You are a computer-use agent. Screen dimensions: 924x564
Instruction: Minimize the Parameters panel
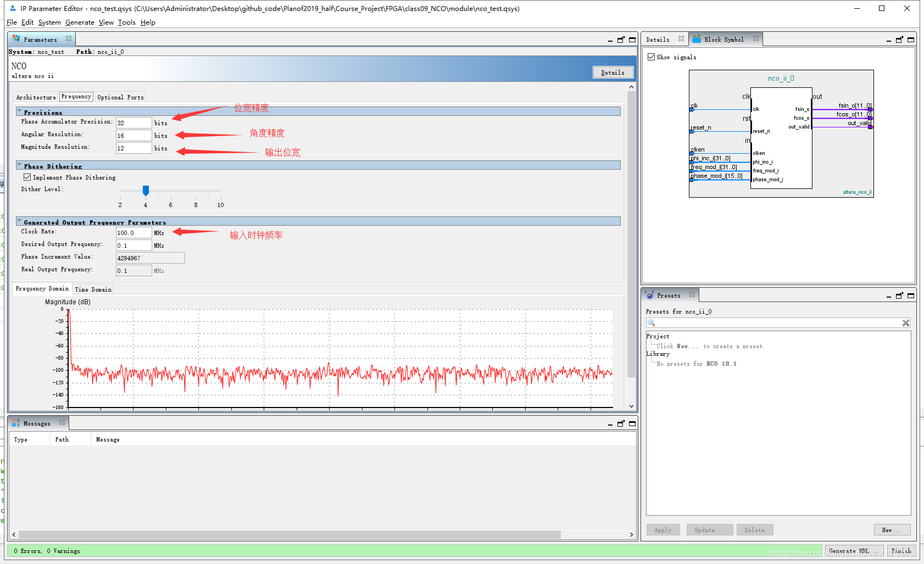click(610, 40)
